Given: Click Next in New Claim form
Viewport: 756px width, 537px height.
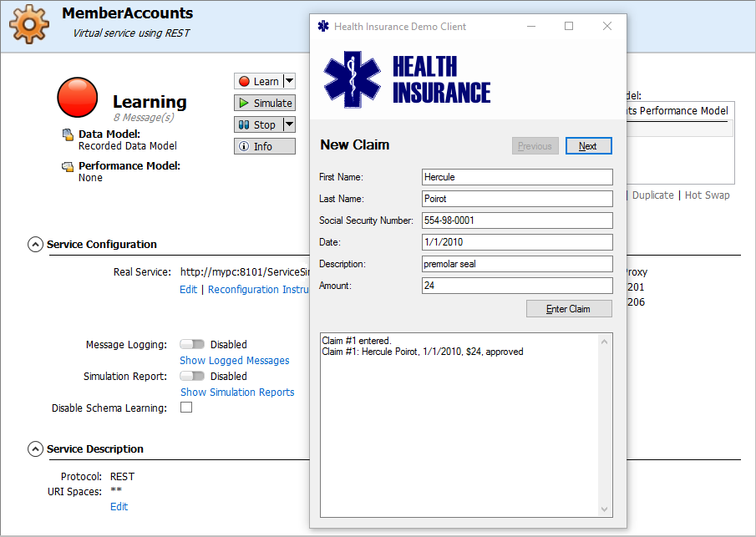Looking at the screenshot, I should (x=588, y=146).
